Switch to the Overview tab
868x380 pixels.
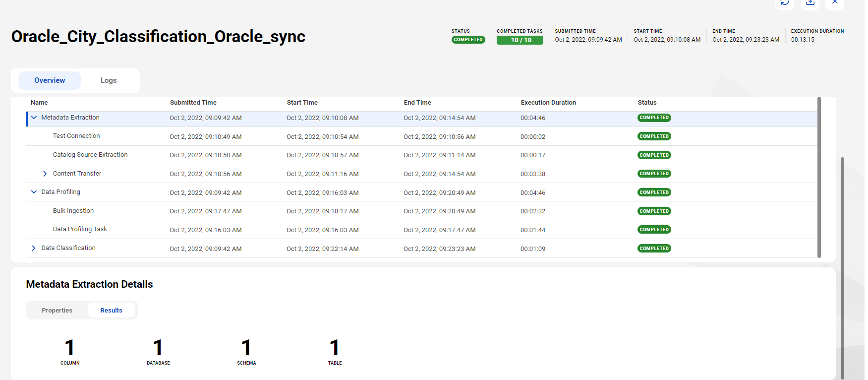(x=50, y=80)
